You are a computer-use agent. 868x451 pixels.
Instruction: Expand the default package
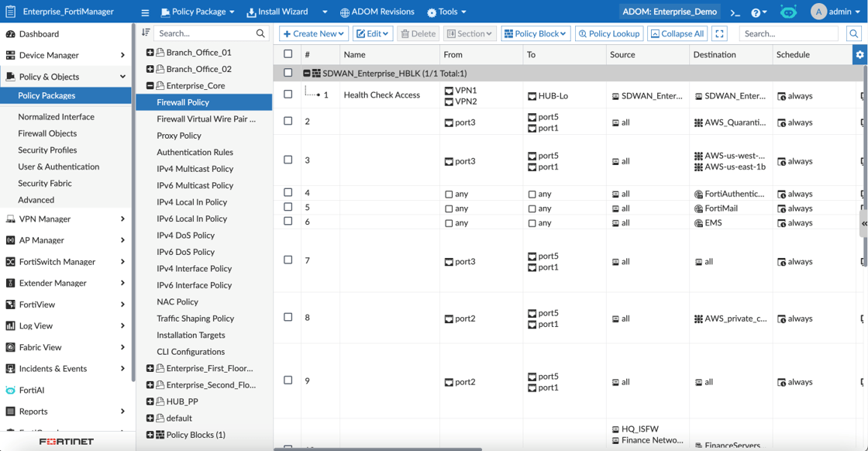point(150,418)
